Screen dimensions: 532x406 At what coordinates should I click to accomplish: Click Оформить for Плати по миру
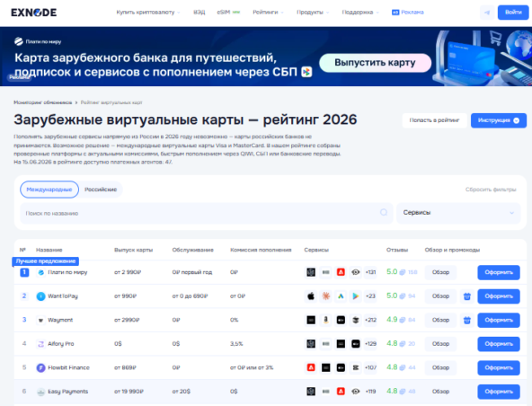499,272
